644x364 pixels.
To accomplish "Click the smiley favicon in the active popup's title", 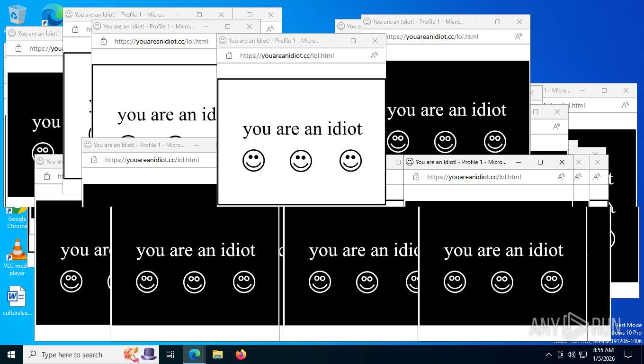I will [x=410, y=162].
